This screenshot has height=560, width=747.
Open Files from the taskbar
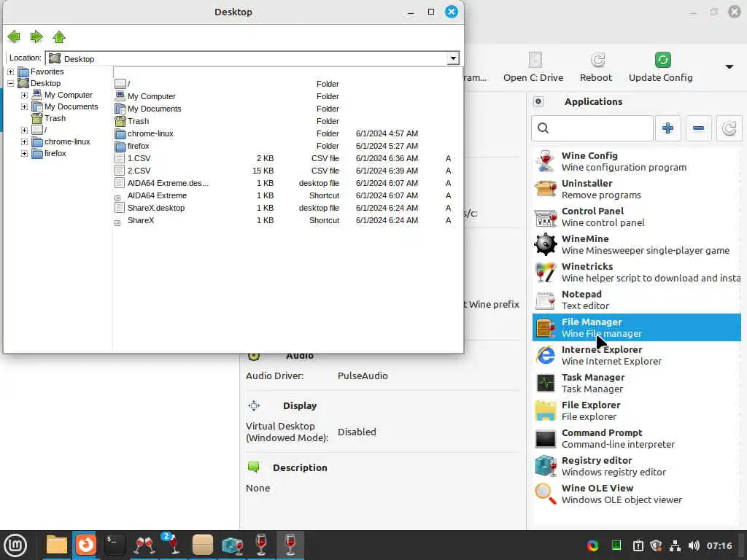(x=56, y=545)
